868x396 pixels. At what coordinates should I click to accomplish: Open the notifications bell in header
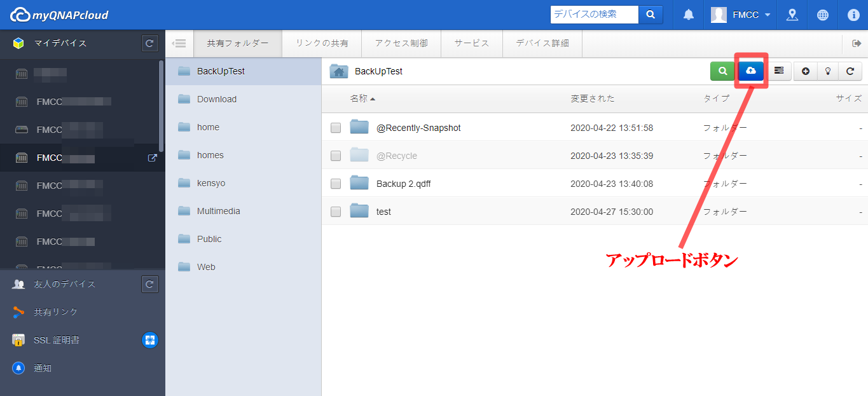(x=689, y=15)
